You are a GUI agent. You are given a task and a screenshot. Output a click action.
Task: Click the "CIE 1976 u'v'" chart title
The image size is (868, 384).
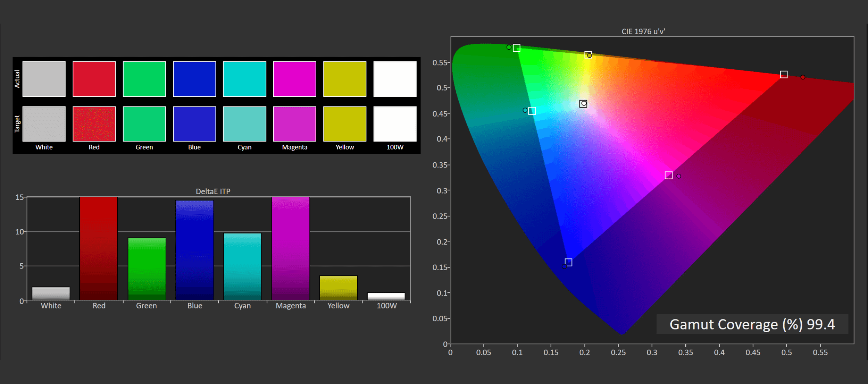(x=643, y=32)
